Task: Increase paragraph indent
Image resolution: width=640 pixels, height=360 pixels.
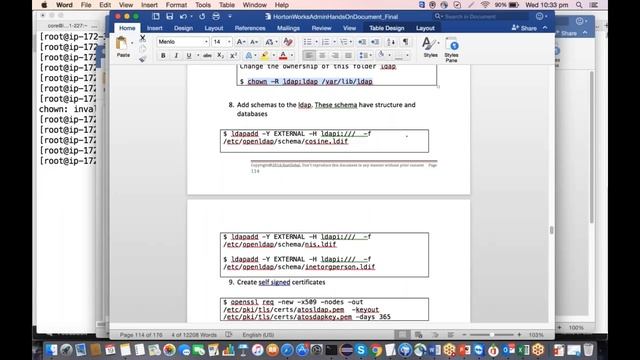Action: (x=375, y=42)
